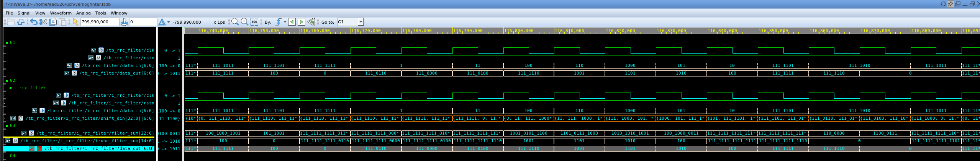Open the Window menu
The image size is (980, 161).
point(119,13)
